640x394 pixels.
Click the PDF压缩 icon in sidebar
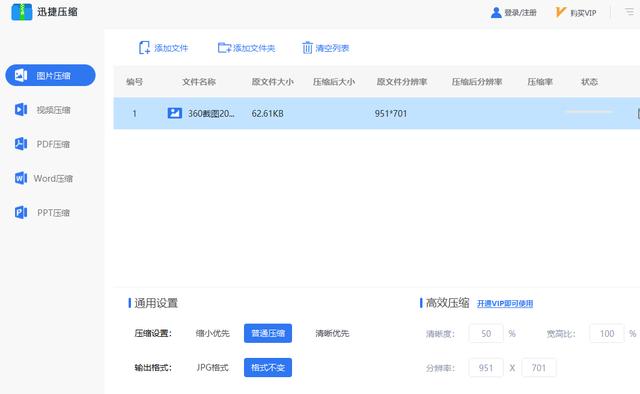(21, 144)
